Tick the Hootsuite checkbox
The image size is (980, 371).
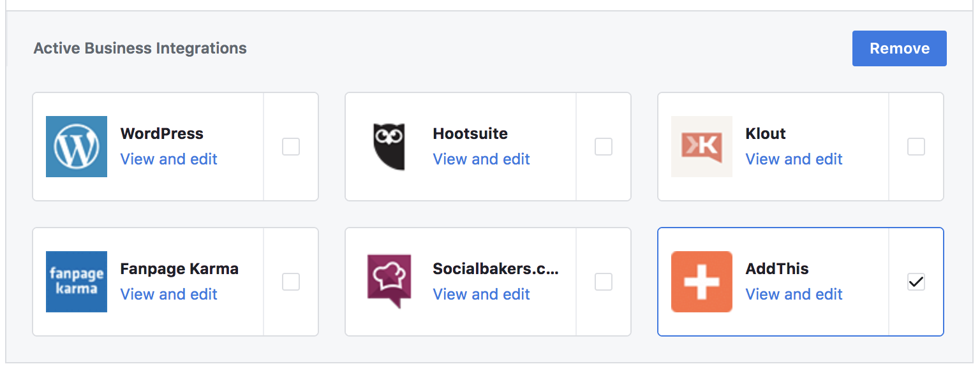[604, 147]
